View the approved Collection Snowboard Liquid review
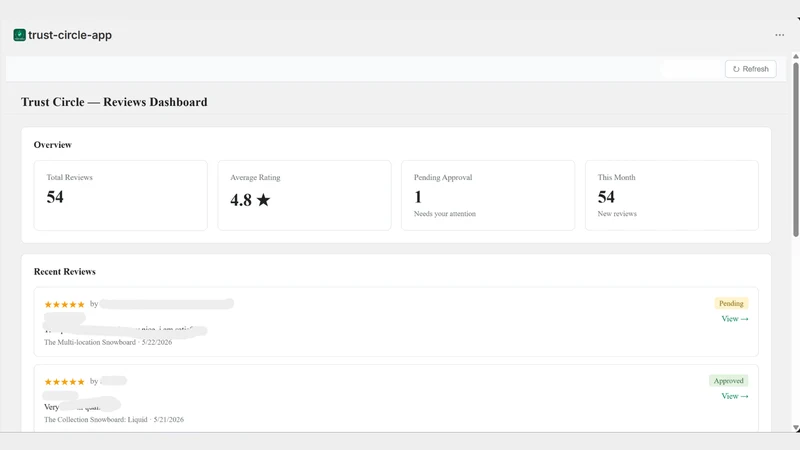This screenshot has width=800, height=450. [735, 396]
